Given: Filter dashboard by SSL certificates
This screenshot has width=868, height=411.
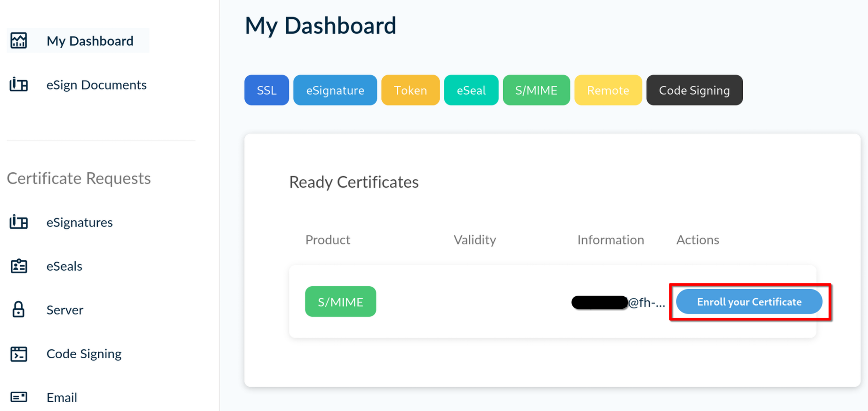Looking at the screenshot, I should click(266, 90).
